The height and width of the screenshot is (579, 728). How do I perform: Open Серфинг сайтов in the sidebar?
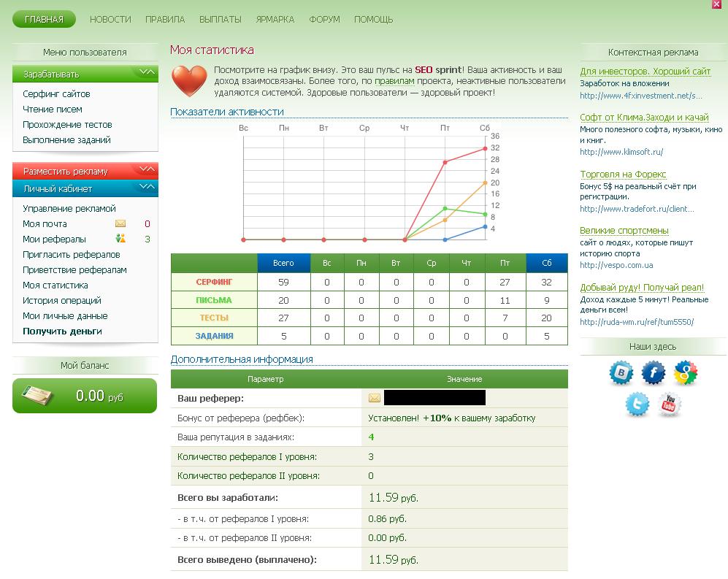pos(56,93)
